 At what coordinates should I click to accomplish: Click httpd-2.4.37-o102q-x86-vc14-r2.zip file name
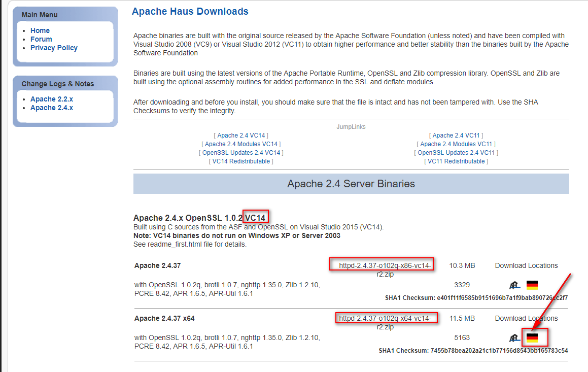tap(385, 269)
